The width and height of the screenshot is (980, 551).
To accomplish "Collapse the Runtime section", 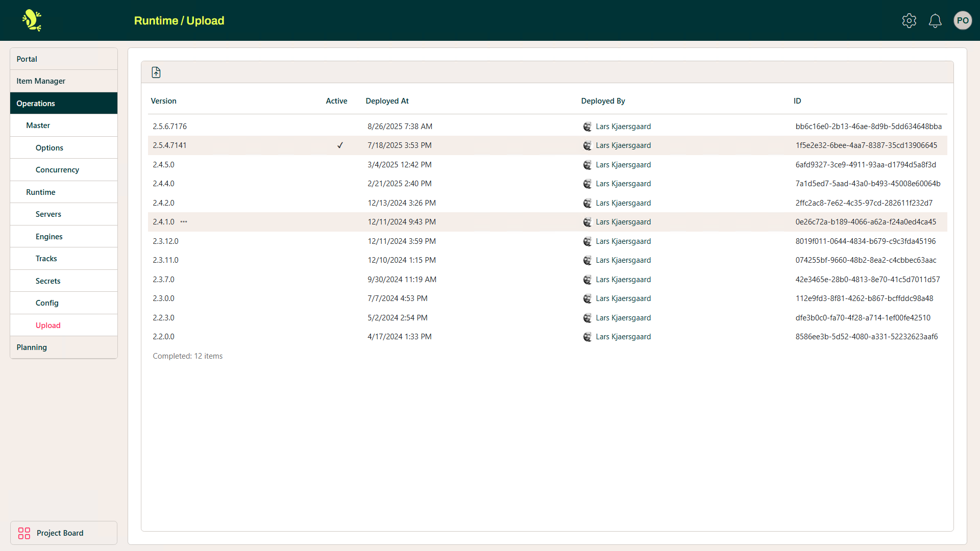I will pyautogui.click(x=64, y=192).
